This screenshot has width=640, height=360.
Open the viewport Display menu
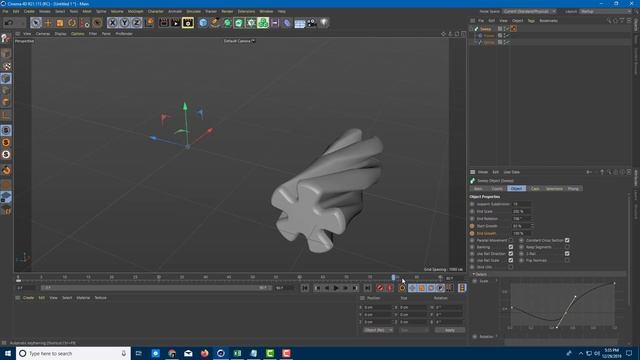tap(60, 34)
